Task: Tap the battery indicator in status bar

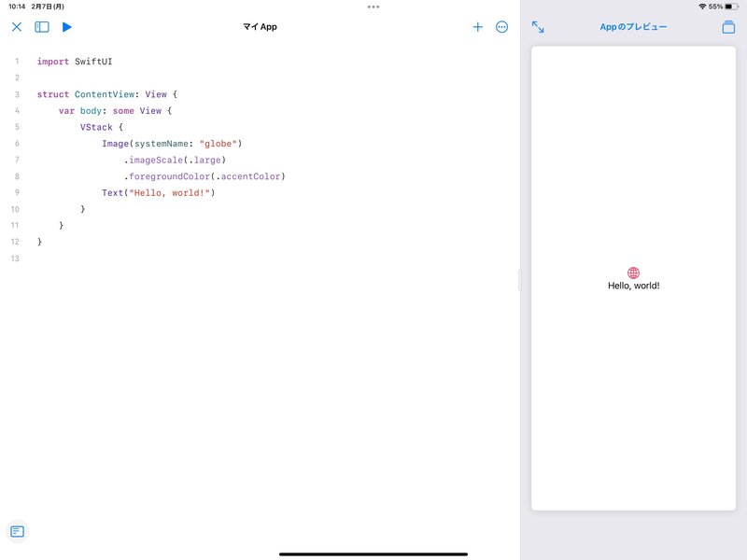Action: (x=732, y=7)
